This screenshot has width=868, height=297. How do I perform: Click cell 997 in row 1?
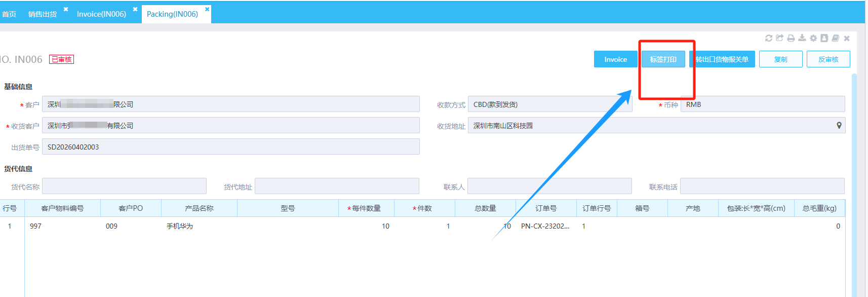(62, 226)
